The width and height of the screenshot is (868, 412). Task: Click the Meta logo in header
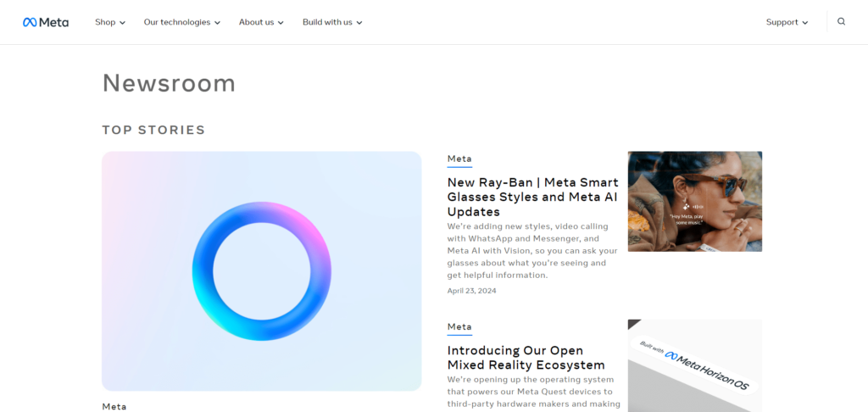[x=46, y=22]
